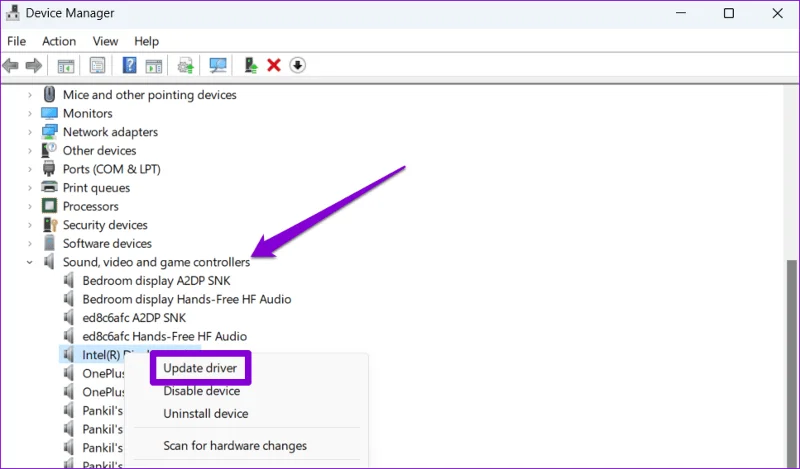Viewport: 800px width, 469px height.
Task: Click the Back arrow toolbar icon
Action: point(11,65)
